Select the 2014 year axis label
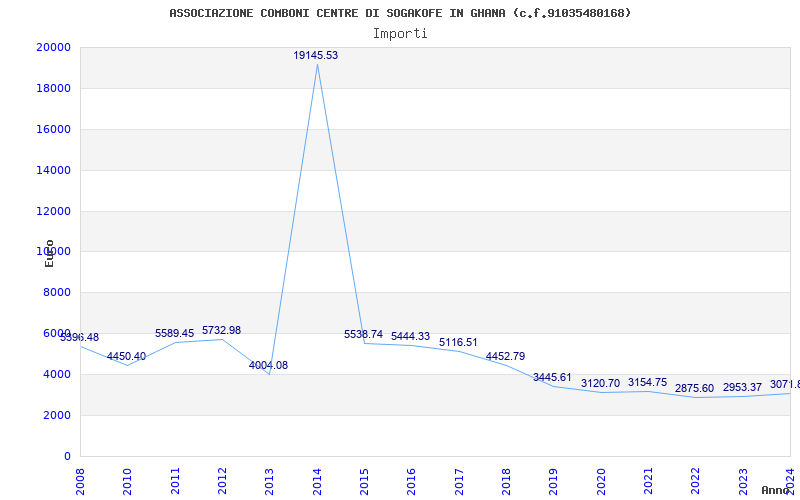Viewport: 800px width, 500px height. 317,481
